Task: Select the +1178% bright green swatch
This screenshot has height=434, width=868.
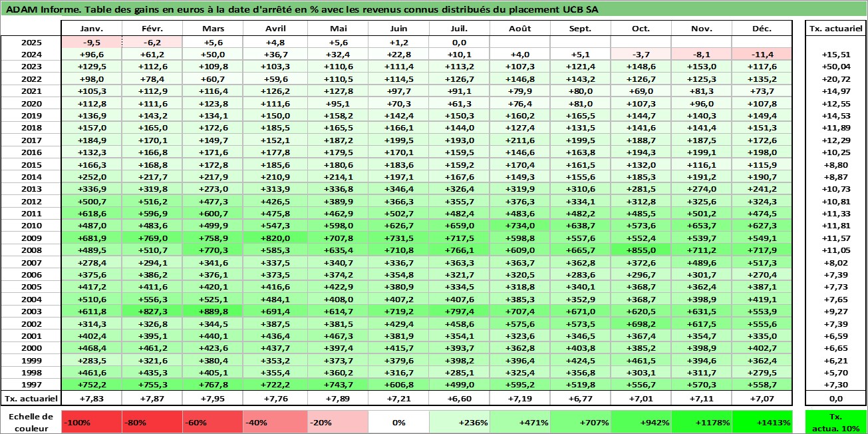Action: point(702,422)
